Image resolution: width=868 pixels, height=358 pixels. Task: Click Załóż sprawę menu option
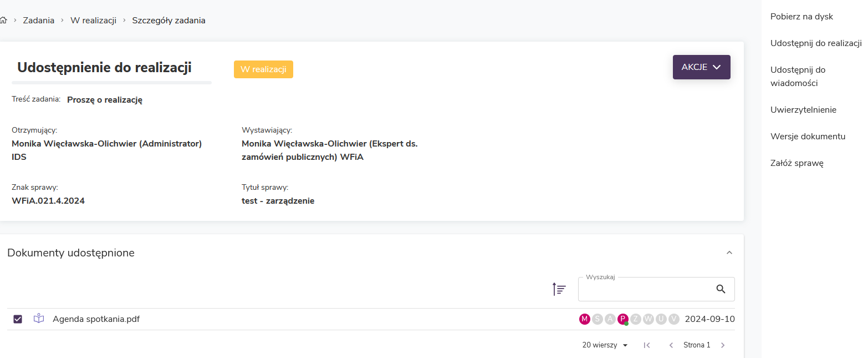pyautogui.click(x=796, y=163)
